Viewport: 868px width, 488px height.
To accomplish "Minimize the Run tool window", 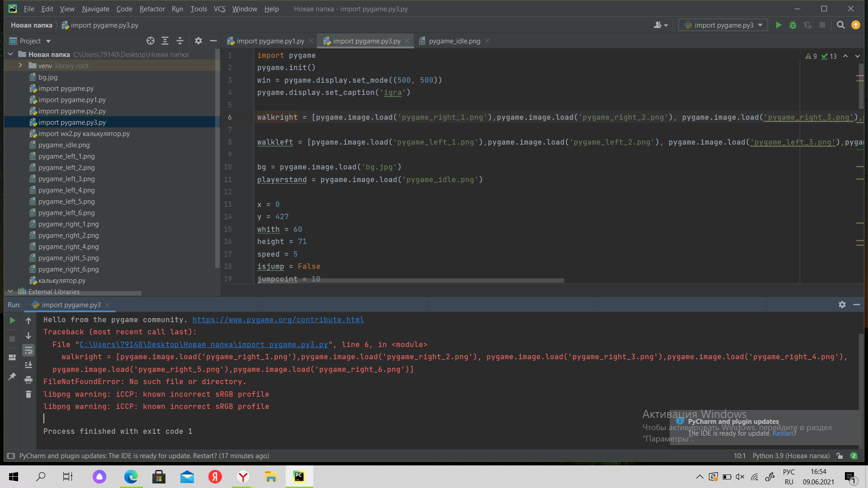I will [856, 305].
